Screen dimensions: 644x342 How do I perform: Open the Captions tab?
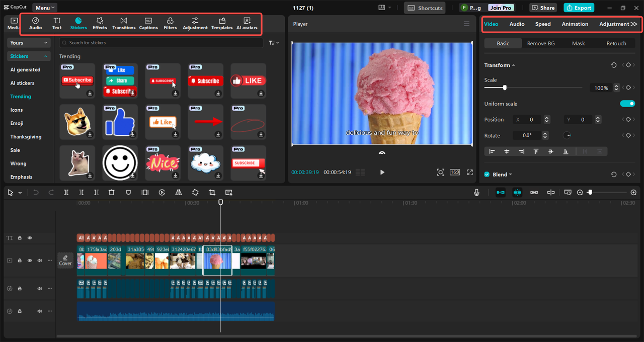[148, 23]
